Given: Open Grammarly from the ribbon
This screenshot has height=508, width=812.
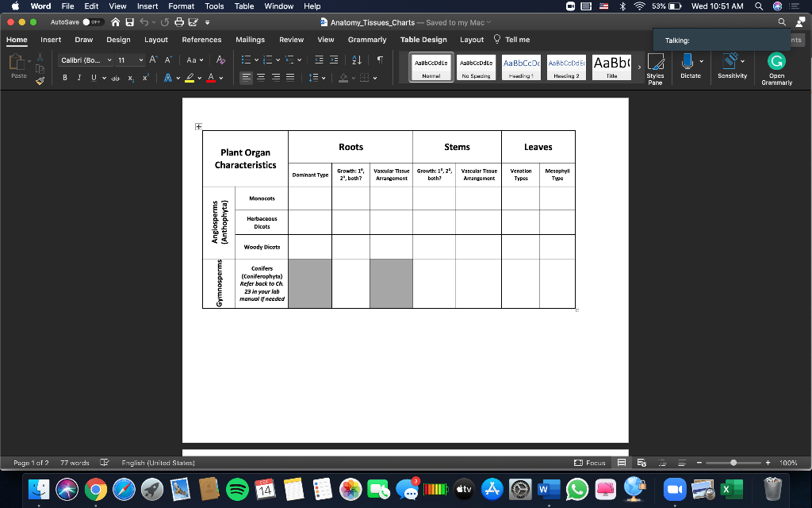Looking at the screenshot, I should (x=776, y=68).
